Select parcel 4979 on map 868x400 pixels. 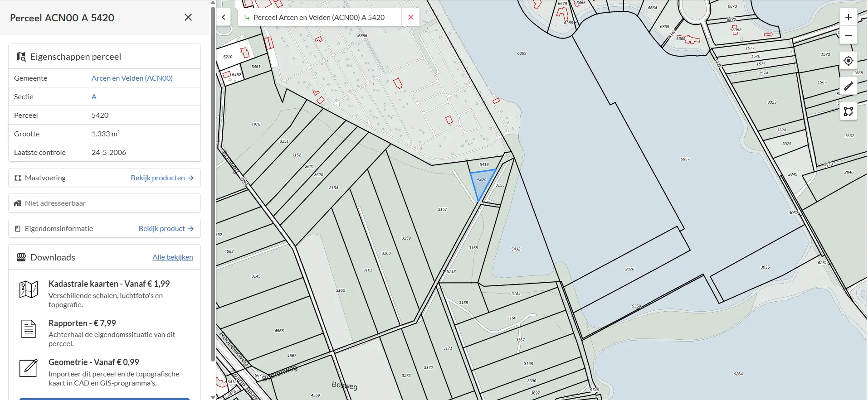(256, 124)
